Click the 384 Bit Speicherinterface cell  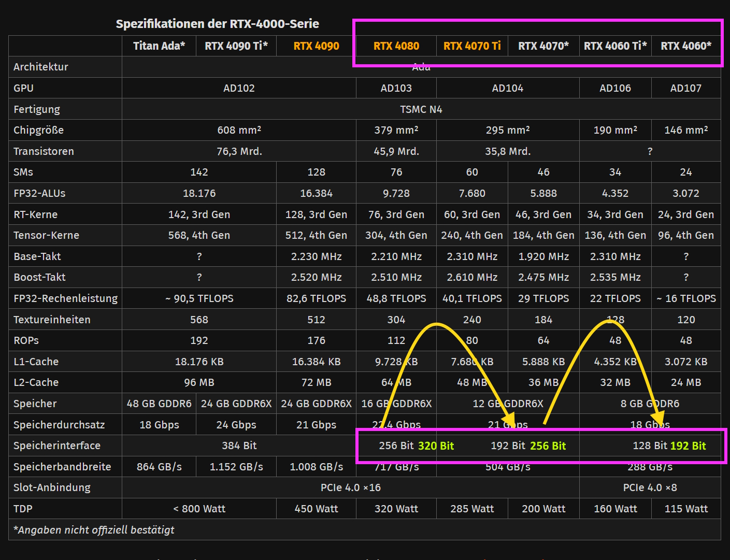pos(239,446)
